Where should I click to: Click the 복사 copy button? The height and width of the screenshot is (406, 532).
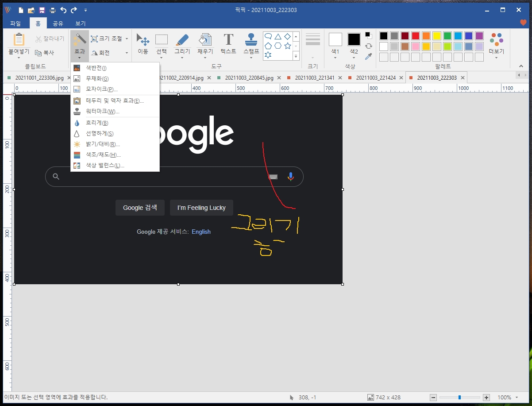44,53
